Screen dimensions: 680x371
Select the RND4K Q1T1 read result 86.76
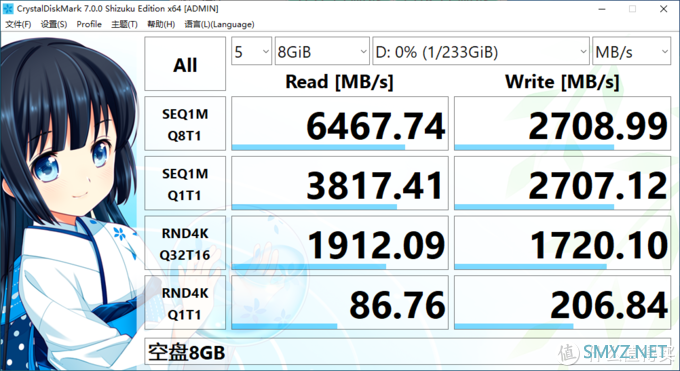(340, 302)
